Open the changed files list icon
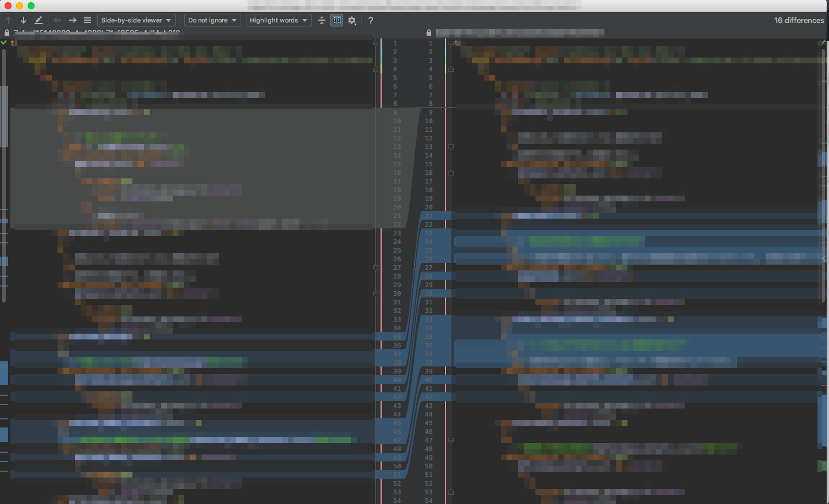This screenshot has height=504, width=829. click(x=88, y=20)
